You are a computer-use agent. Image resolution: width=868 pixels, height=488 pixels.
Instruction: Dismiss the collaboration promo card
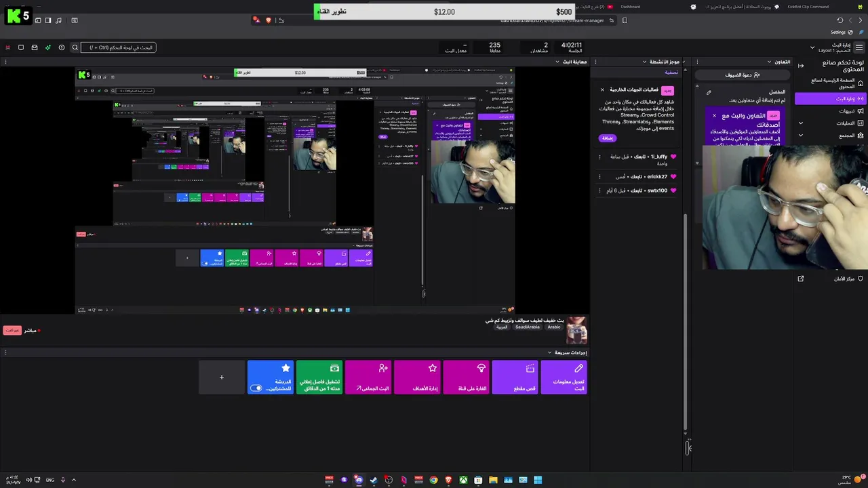click(x=714, y=116)
